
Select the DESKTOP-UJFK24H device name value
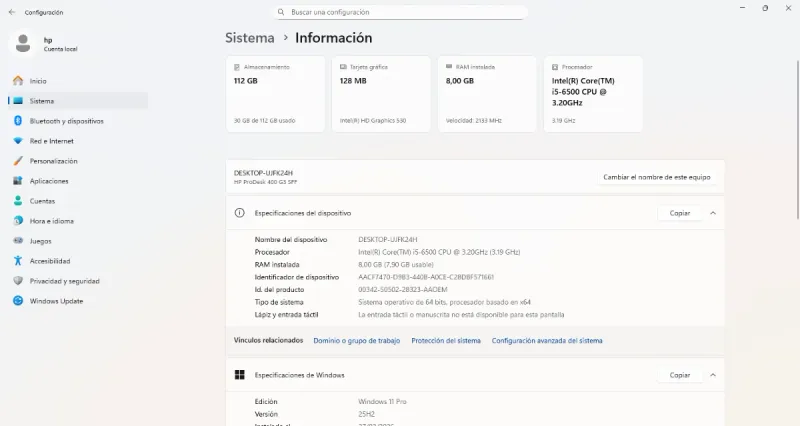point(388,239)
